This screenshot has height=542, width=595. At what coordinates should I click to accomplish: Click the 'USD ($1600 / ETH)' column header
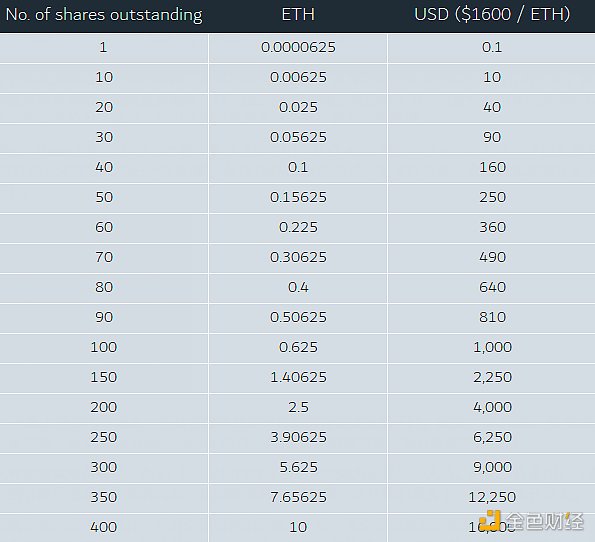click(x=492, y=14)
